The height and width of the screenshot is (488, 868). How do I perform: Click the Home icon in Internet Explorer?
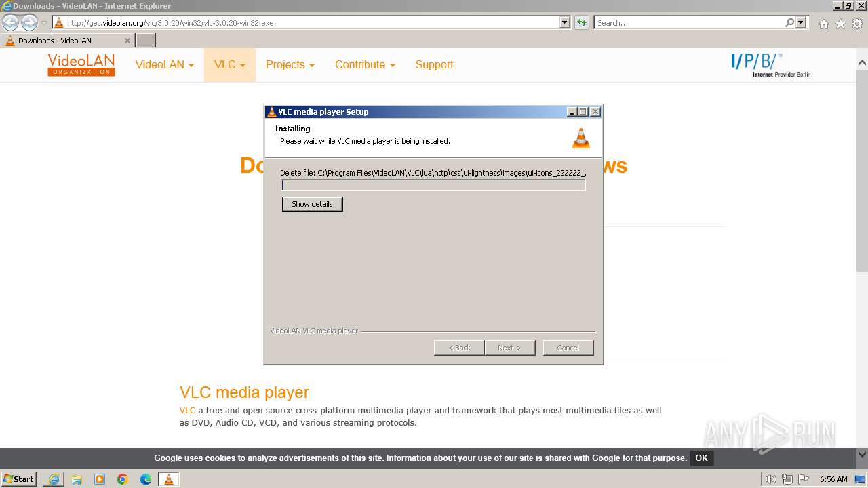pos(823,24)
